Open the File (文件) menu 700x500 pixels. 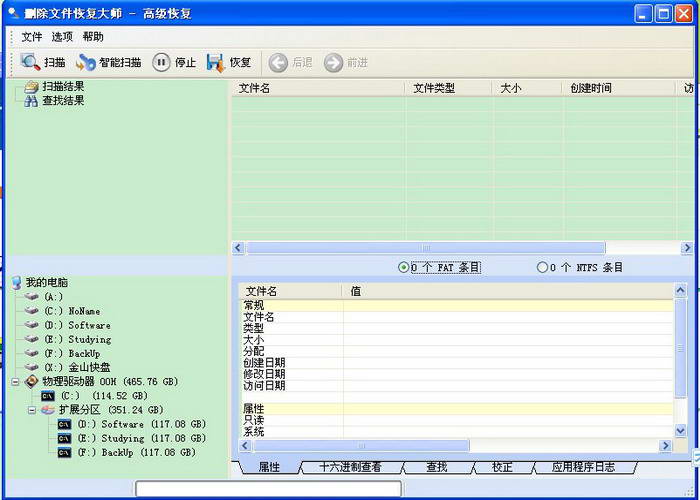click(32, 37)
